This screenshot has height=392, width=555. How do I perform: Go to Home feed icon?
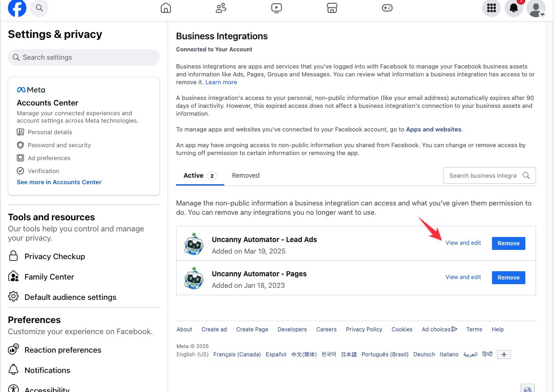pos(166,8)
